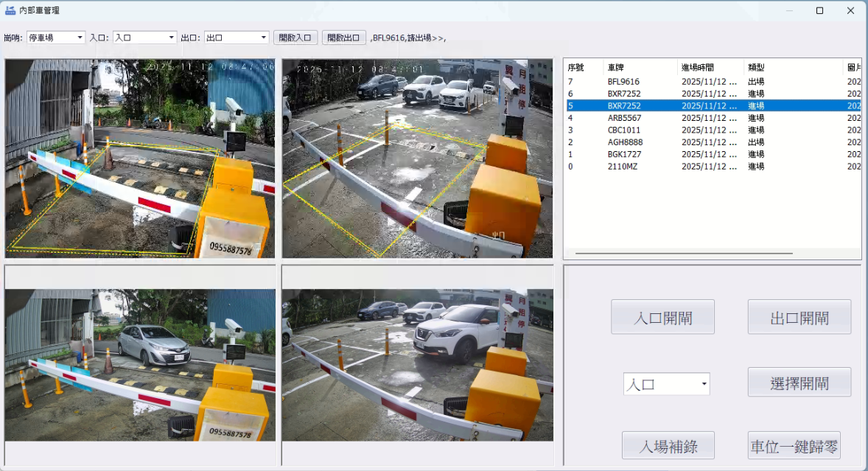Click the 進場時間 column header
Viewport: 868px width, 471px height.
710,67
